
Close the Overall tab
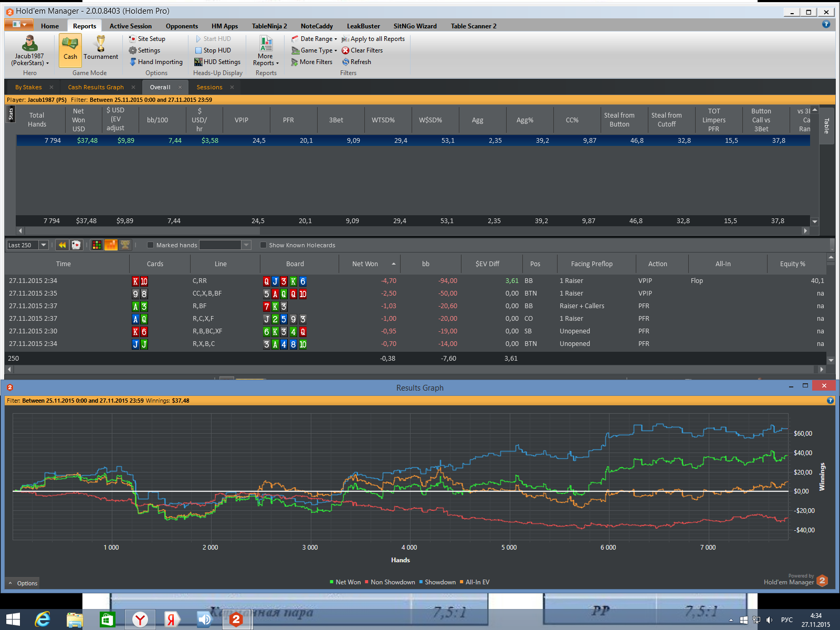click(x=180, y=87)
